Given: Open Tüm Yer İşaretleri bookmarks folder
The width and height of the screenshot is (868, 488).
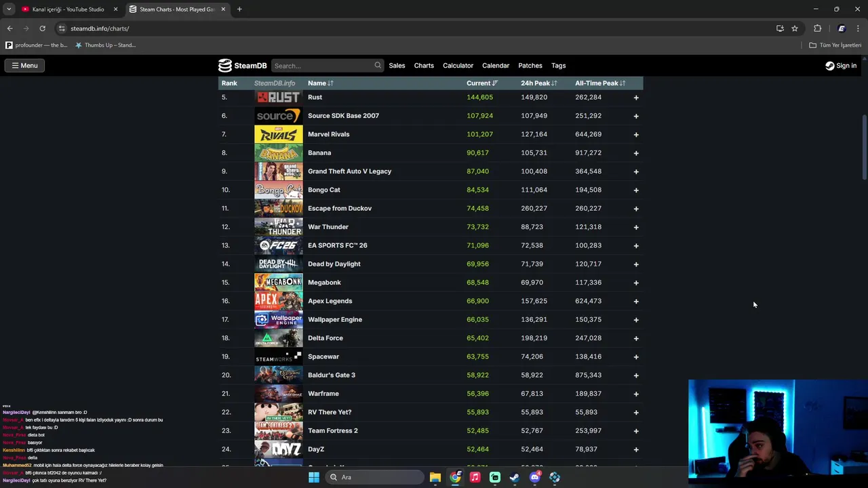Looking at the screenshot, I should tap(835, 45).
